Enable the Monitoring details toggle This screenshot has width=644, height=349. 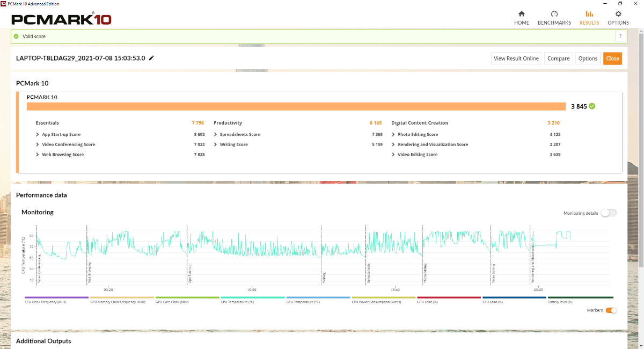[608, 213]
